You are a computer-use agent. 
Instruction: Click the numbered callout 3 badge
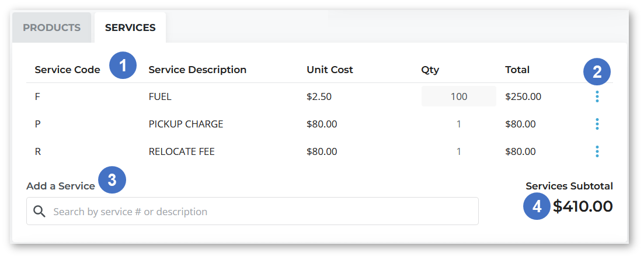click(112, 180)
